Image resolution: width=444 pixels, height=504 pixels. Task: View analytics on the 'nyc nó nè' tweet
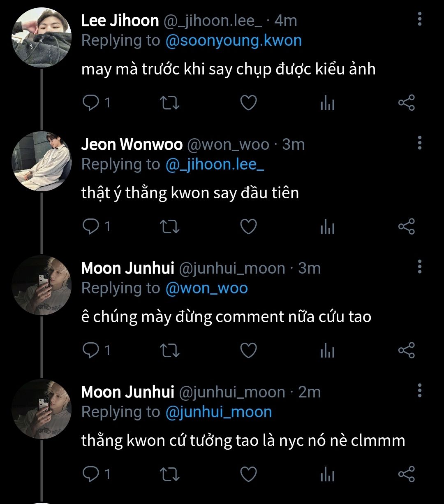327,475
